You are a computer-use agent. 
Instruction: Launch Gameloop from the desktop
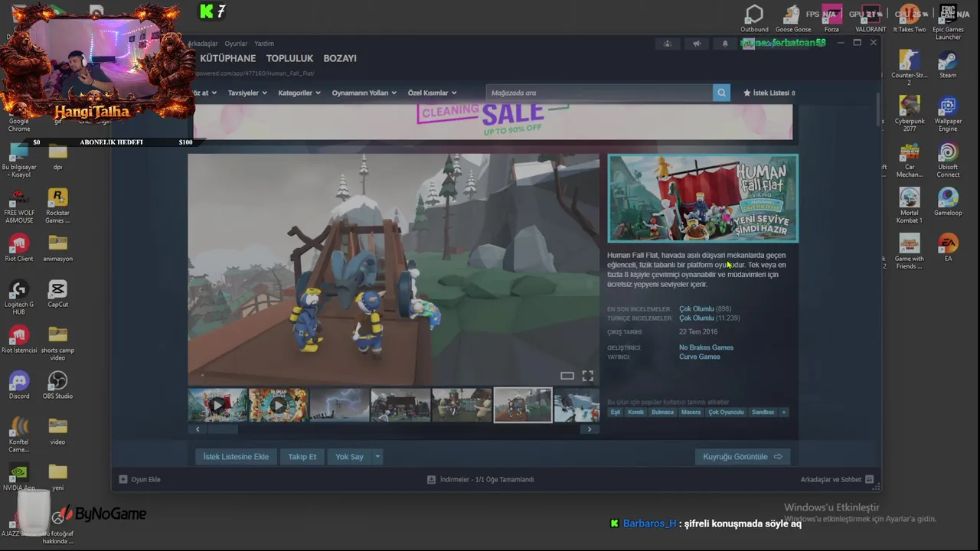pos(948,202)
